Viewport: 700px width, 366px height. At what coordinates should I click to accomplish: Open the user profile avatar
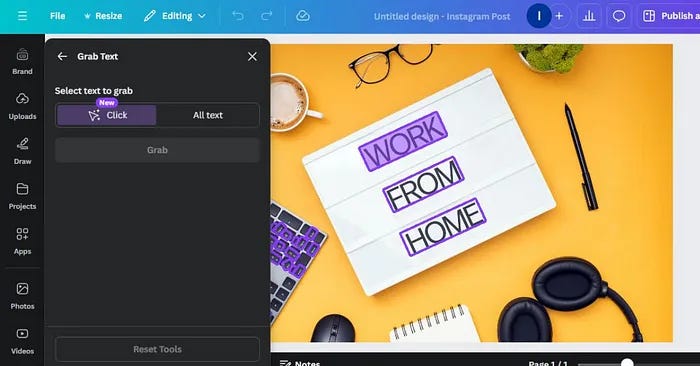click(x=539, y=16)
